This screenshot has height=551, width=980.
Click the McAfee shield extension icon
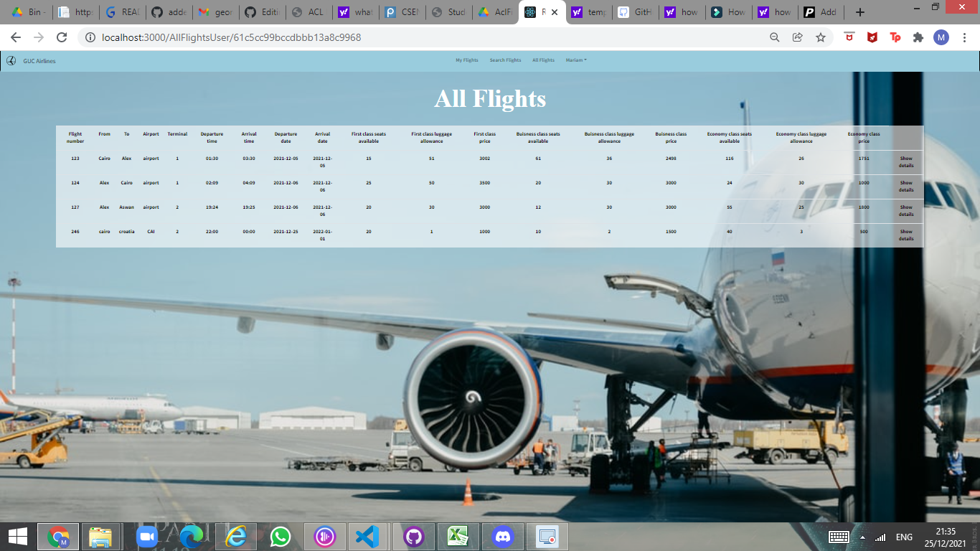[872, 37]
